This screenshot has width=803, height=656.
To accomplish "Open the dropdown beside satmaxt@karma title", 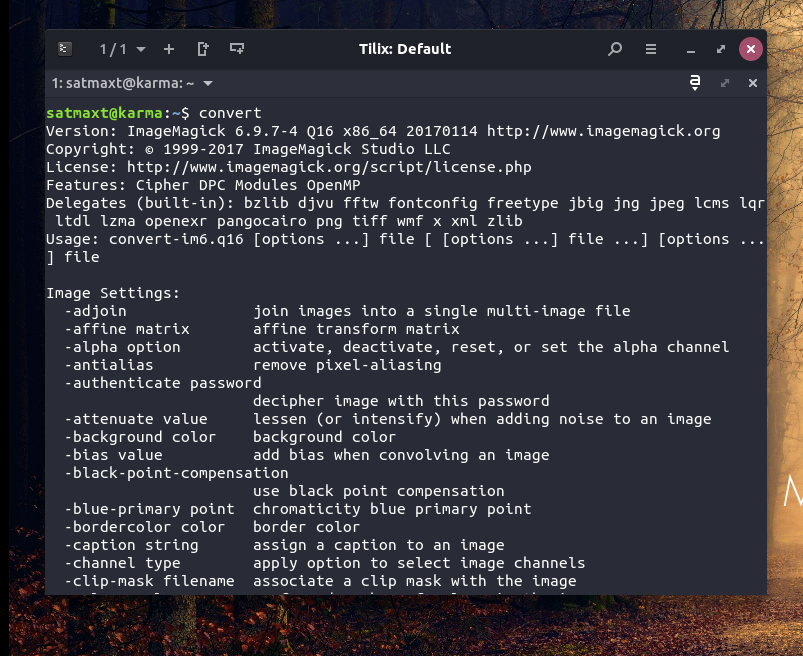I will click(x=207, y=83).
